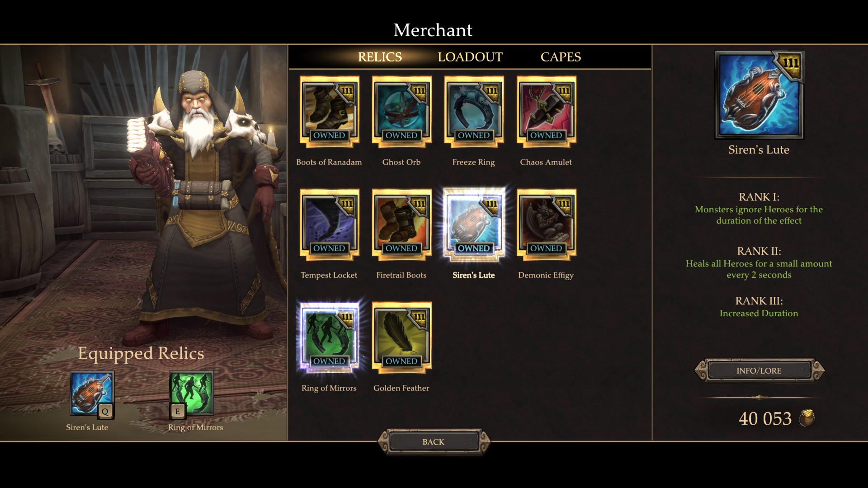868x488 pixels.
Task: Switch to the LOADOUT tab
Action: click(470, 57)
